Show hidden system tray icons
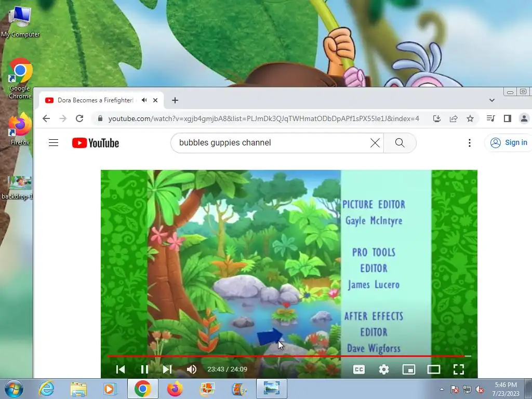The image size is (532, 399). pos(442,389)
